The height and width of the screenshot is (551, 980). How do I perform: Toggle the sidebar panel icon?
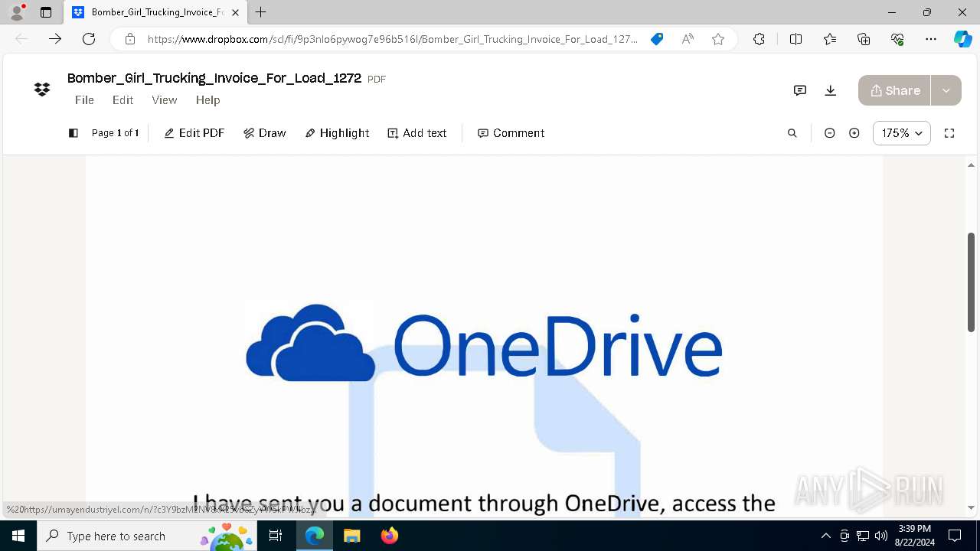point(73,133)
